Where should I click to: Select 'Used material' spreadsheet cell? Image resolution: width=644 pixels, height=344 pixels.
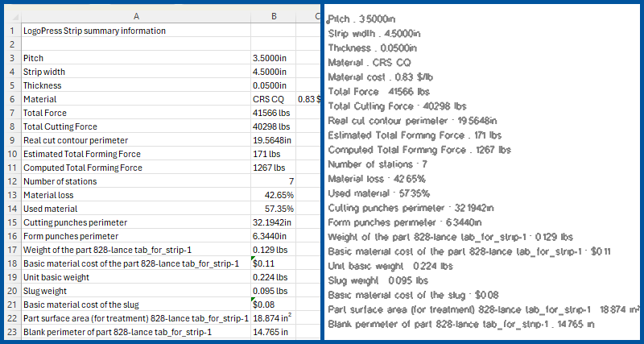(x=136, y=209)
